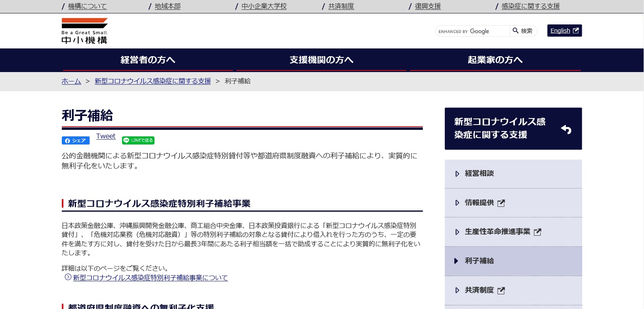Click the circled arrow icon before 利子補給事業について
Image resolution: width=644 pixels, height=309 pixels.
click(68, 277)
